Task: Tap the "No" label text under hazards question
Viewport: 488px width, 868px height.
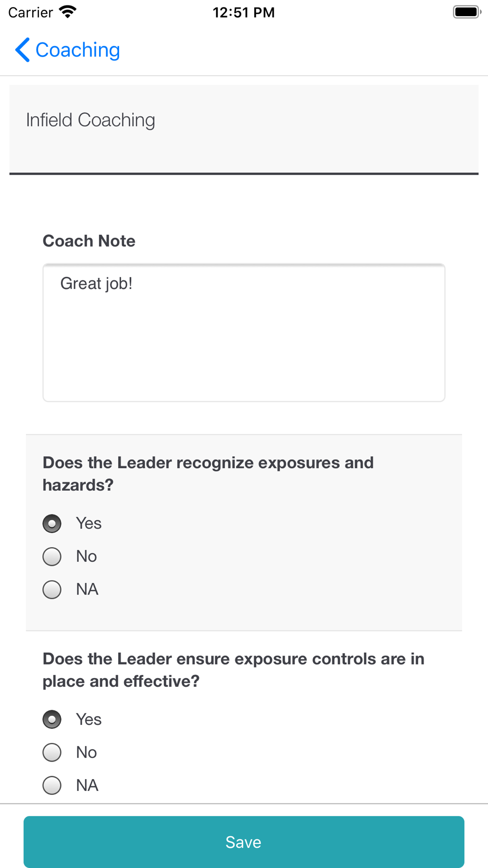Action: [86, 557]
